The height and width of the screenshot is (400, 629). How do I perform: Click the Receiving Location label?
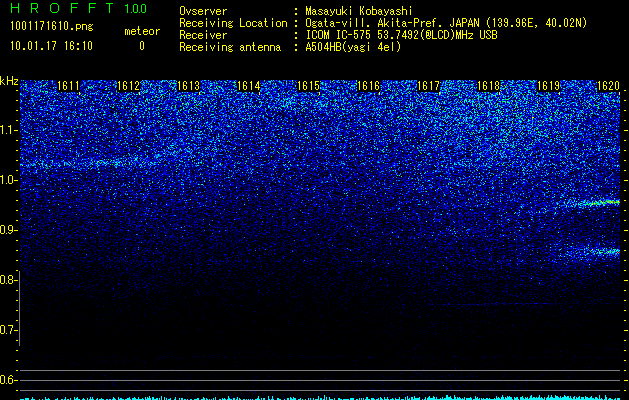click(x=233, y=23)
